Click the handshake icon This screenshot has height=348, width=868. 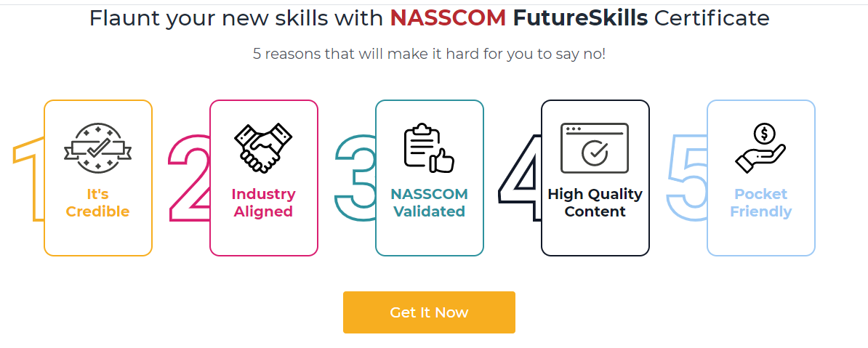point(263,148)
